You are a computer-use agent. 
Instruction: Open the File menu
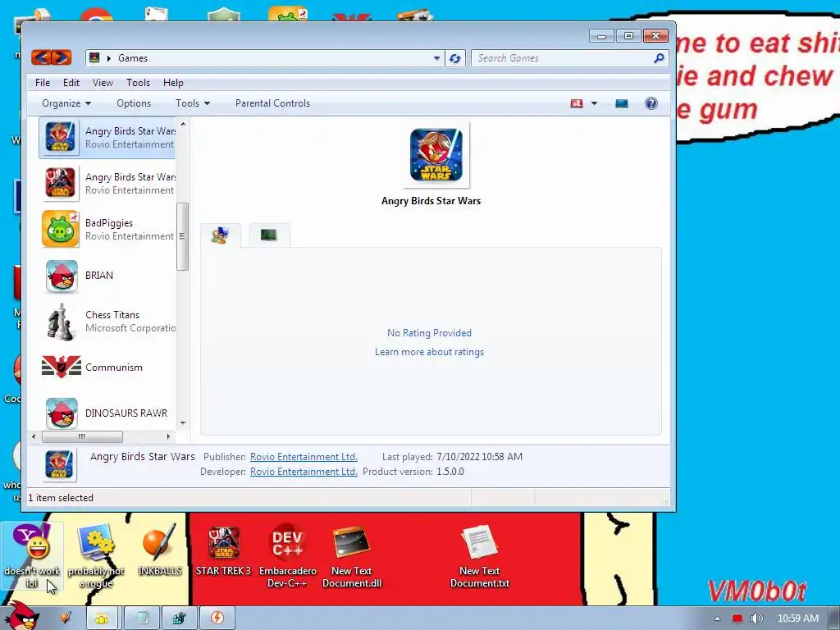click(x=43, y=83)
